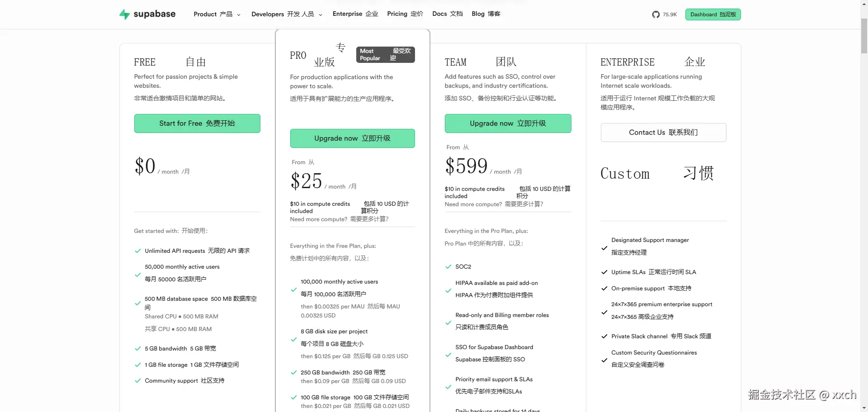This screenshot has height=412, width=868.
Task: Click checkmark beside On-premise support
Action: pyautogui.click(x=604, y=289)
